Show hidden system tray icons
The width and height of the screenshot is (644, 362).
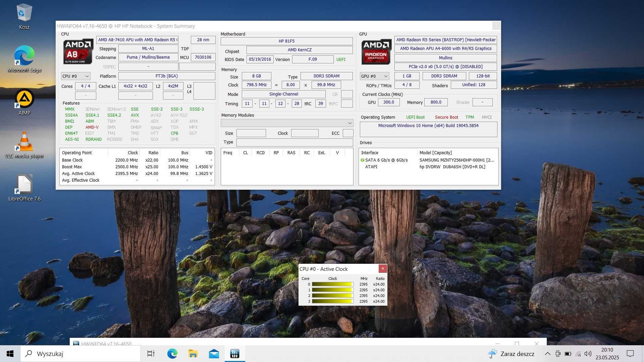[547, 354]
